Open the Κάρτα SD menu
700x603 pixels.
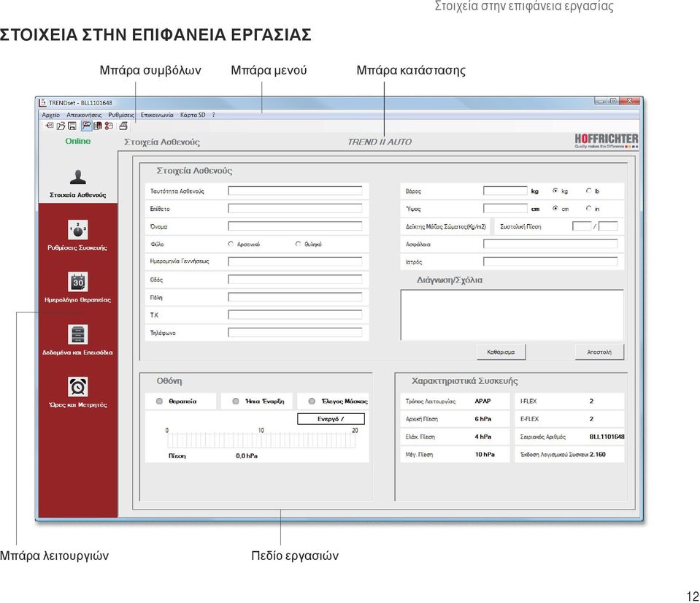pos(193,115)
